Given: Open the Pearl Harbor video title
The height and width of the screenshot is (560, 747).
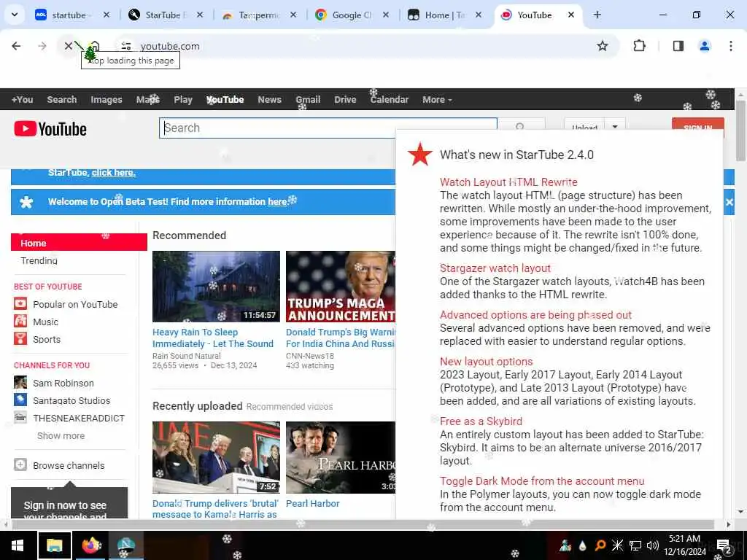Looking at the screenshot, I should point(312,503).
